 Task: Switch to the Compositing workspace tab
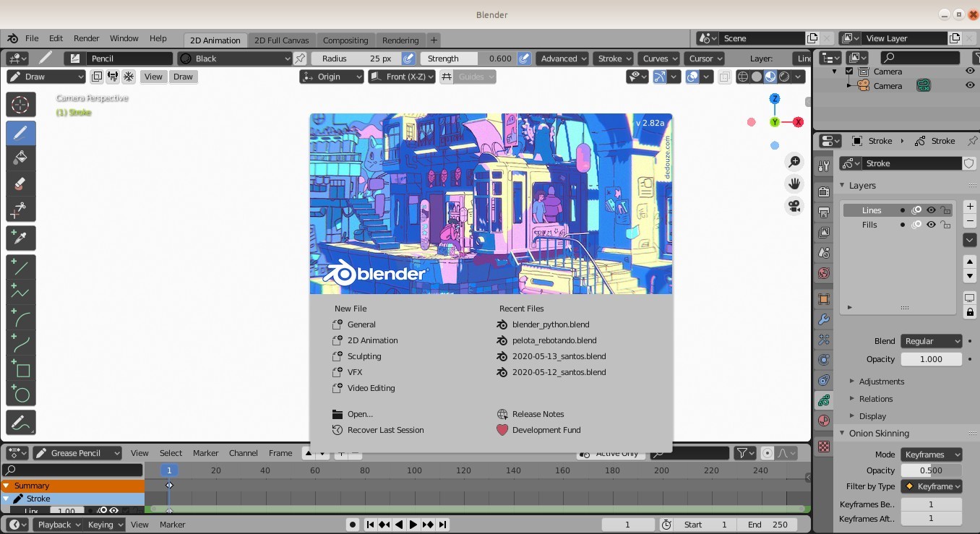tap(345, 40)
